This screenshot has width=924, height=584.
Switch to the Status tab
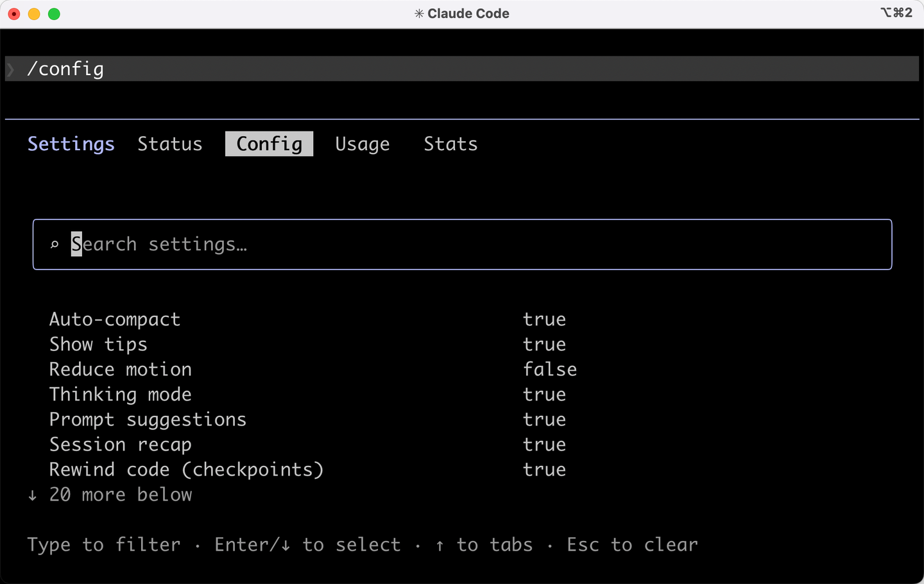coord(170,144)
